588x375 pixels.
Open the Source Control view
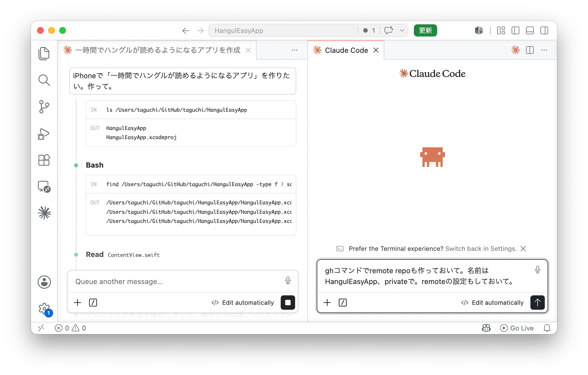click(44, 107)
